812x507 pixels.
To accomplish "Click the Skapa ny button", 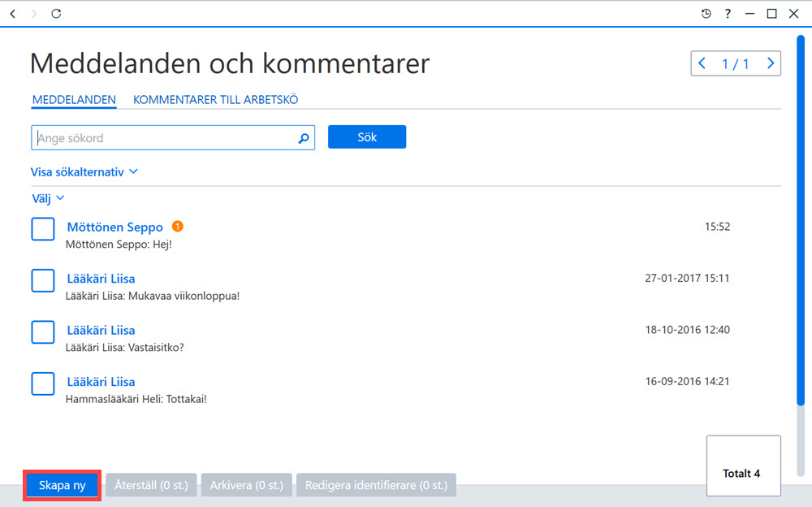I will [63, 485].
